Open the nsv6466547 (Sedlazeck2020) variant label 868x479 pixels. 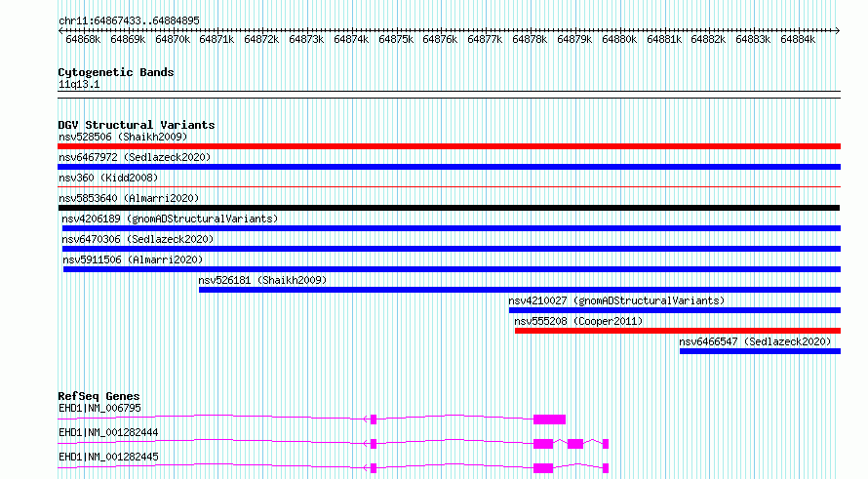(x=755, y=341)
